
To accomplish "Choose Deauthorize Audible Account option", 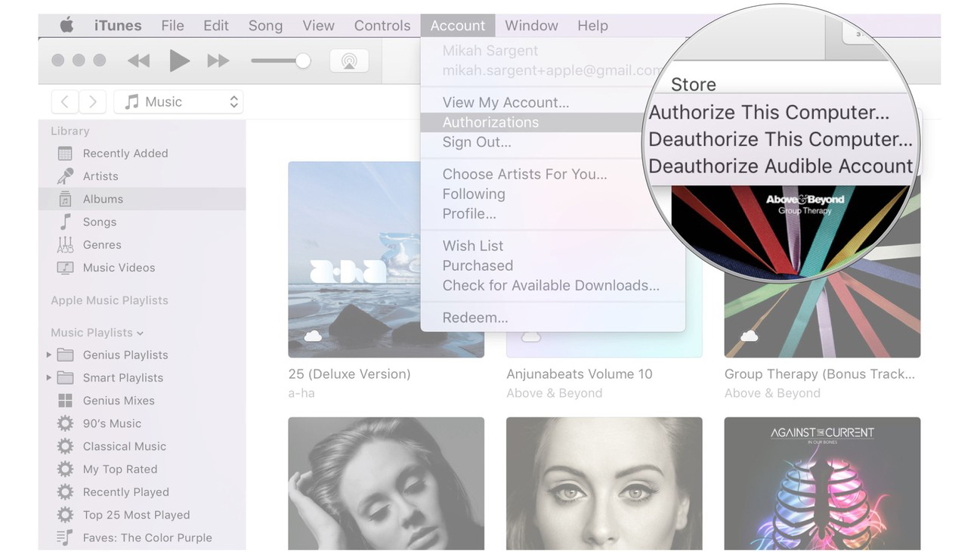I will pos(781,166).
